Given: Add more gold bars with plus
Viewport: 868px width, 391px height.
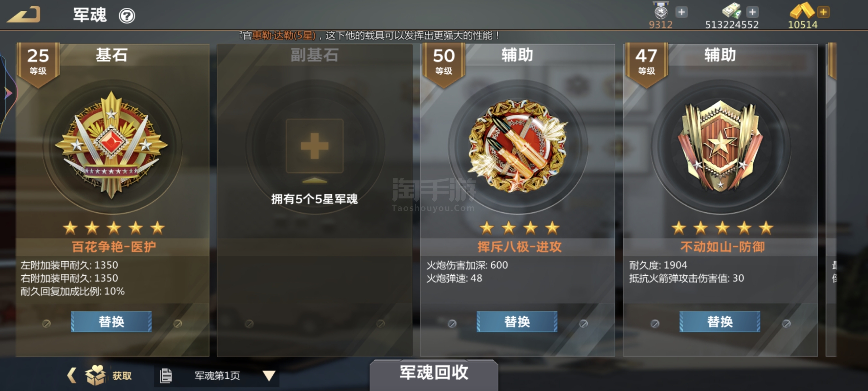Looking at the screenshot, I should 823,12.
